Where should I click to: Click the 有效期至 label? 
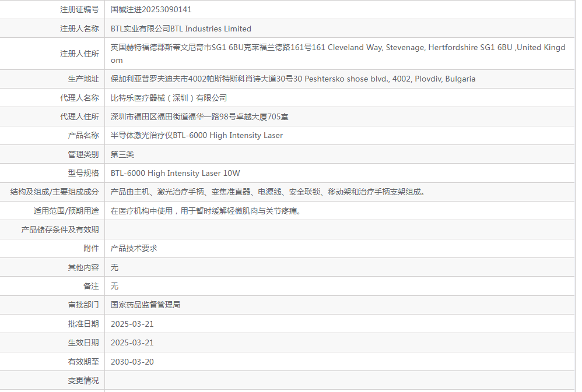tap(83, 362)
